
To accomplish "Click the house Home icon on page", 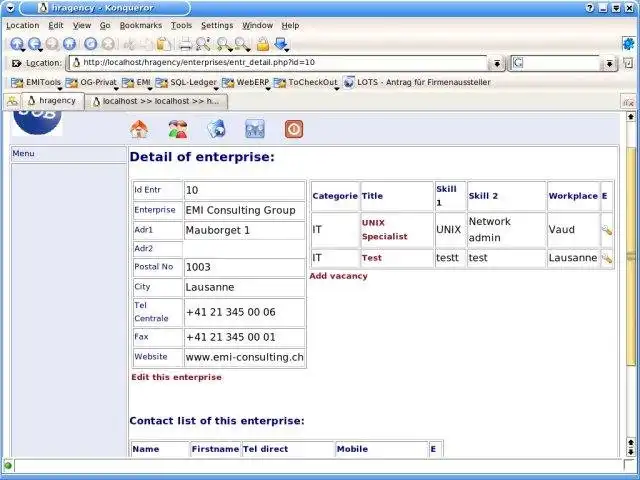I will [x=139, y=129].
